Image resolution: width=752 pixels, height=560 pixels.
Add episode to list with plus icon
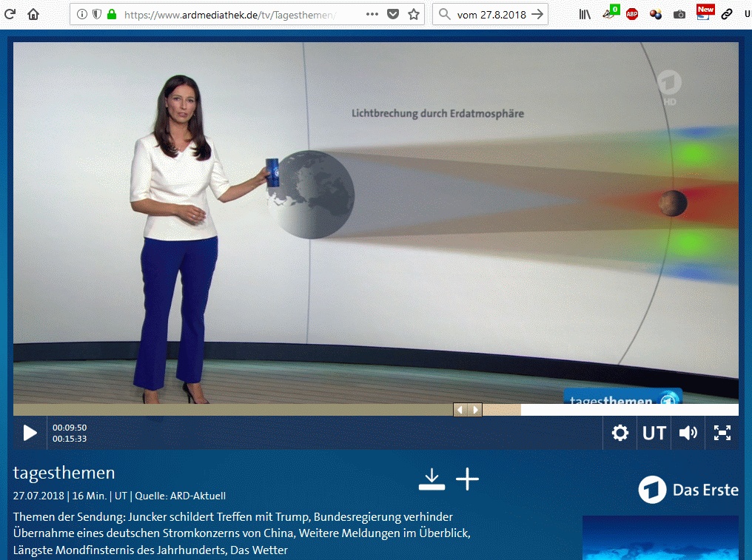coord(467,479)
